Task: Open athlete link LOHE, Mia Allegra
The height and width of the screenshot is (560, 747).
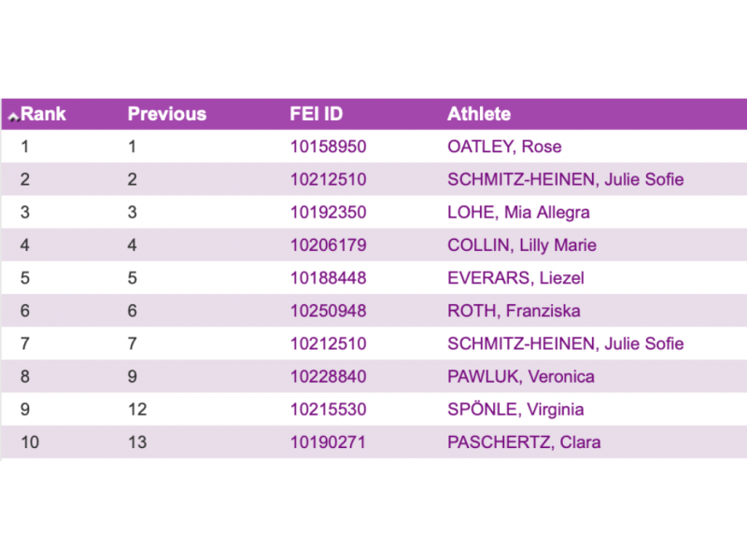Action: [518, 212]
